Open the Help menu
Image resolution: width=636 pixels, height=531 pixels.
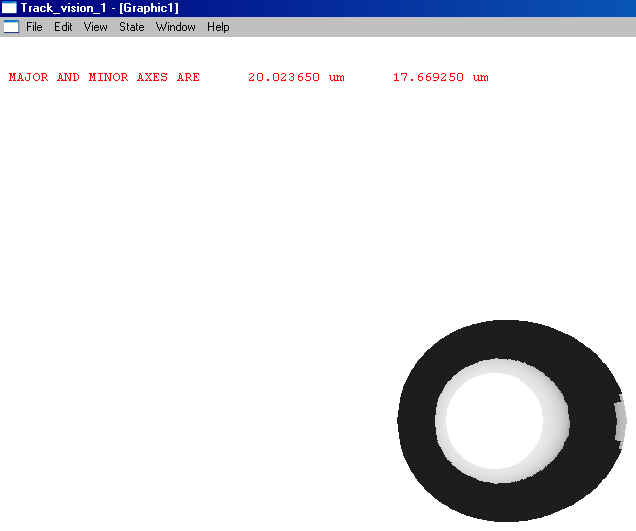tap(218, 27)
